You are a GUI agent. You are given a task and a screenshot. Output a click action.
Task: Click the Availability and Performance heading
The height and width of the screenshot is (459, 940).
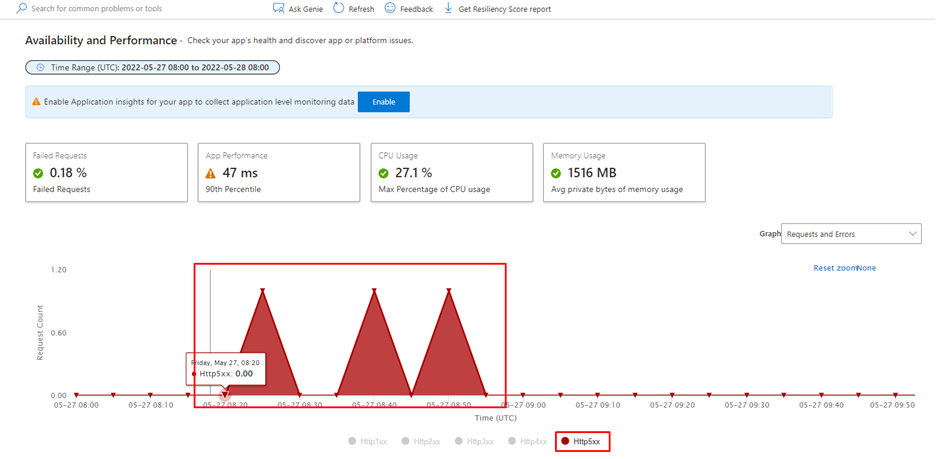click(101, 40)
